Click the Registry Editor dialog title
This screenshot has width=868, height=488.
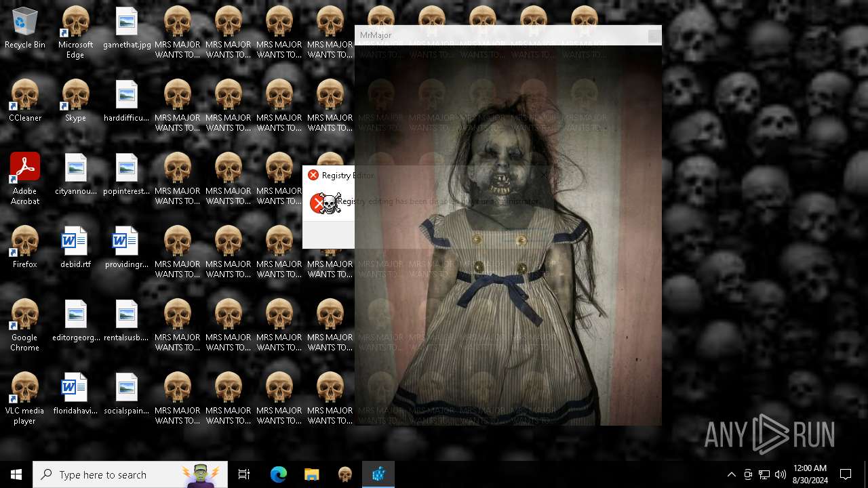[x=348, y=175]
